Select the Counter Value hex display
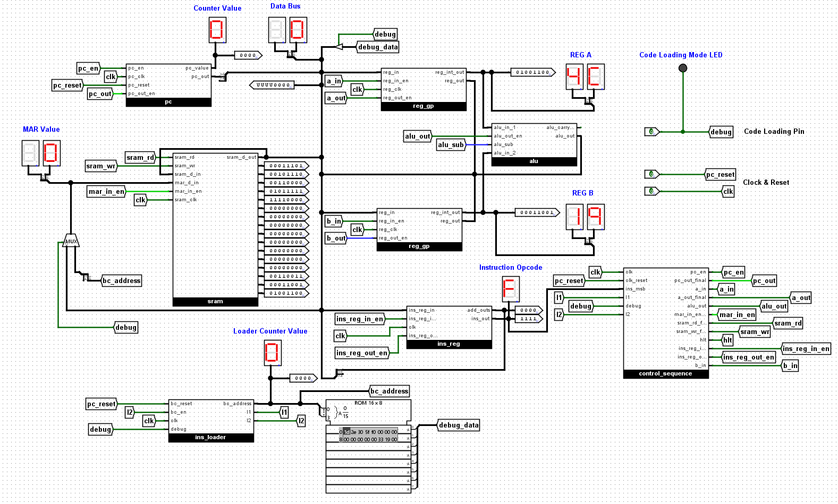This screenshot has height=504, width=838. click(217, 30)
